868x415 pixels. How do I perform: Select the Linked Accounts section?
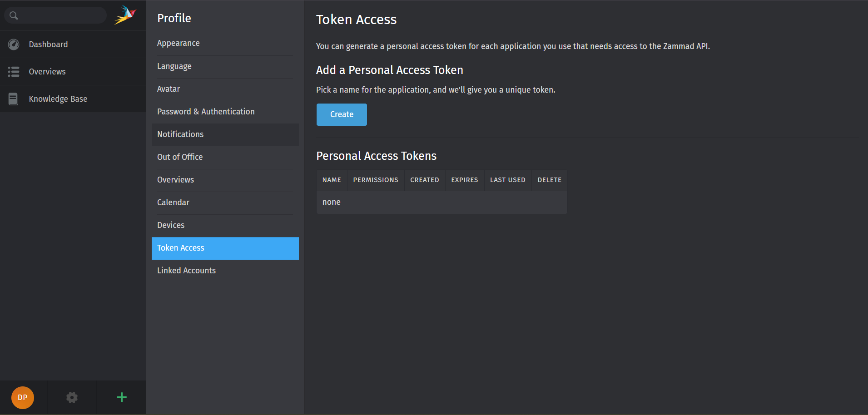186,270
